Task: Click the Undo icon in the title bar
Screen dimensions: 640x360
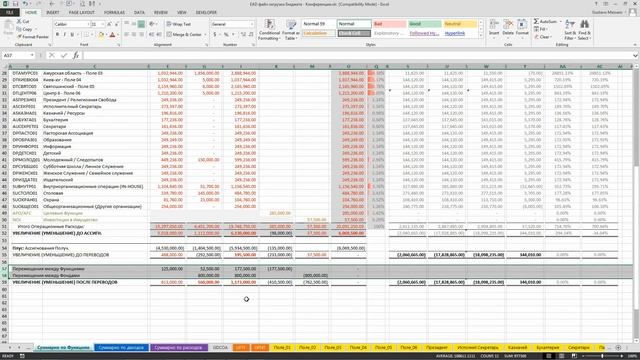Action: click(25, 4)
